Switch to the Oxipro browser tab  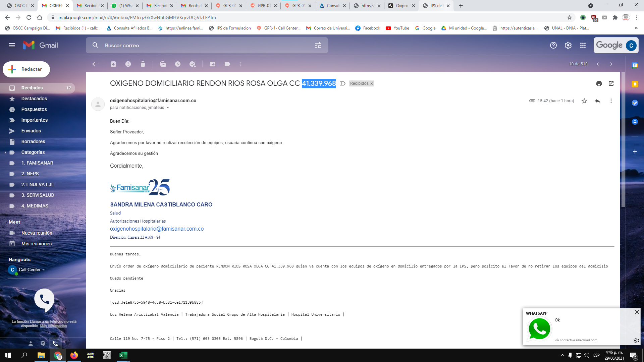(401, 6)
